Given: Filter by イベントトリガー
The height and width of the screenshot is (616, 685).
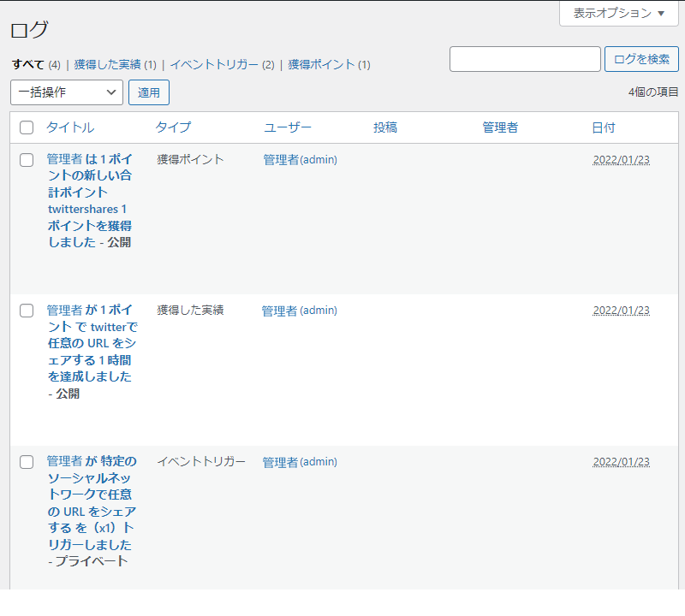Looking at the screenshot, I should coord(214,65).
